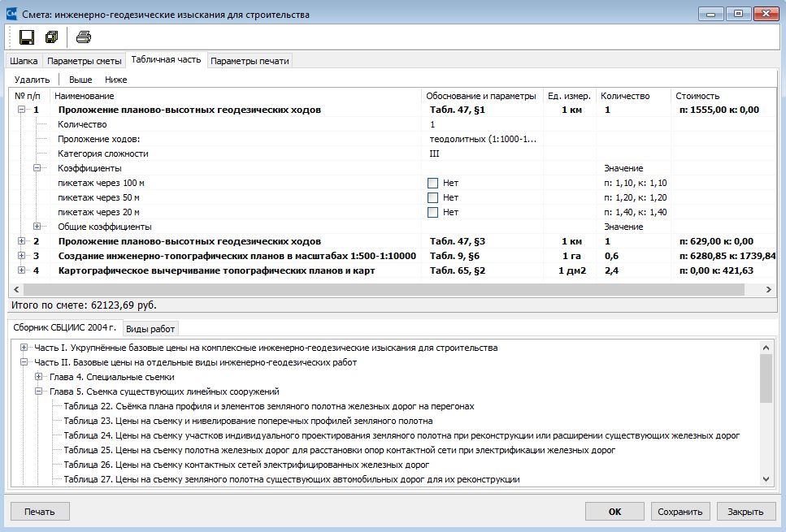
Task: Click the app icon in title bar
Action: click(x=11, y=14)
